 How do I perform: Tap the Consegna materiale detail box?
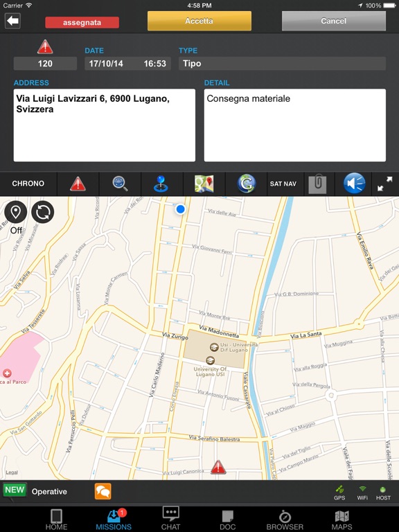click(x=295, y=125)
